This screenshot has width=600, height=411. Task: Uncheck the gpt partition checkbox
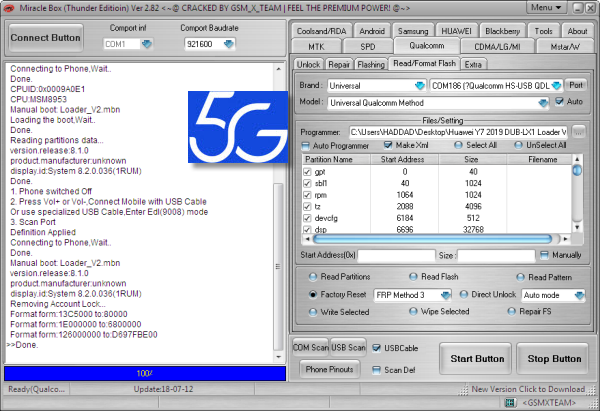[x=307, y=172]
